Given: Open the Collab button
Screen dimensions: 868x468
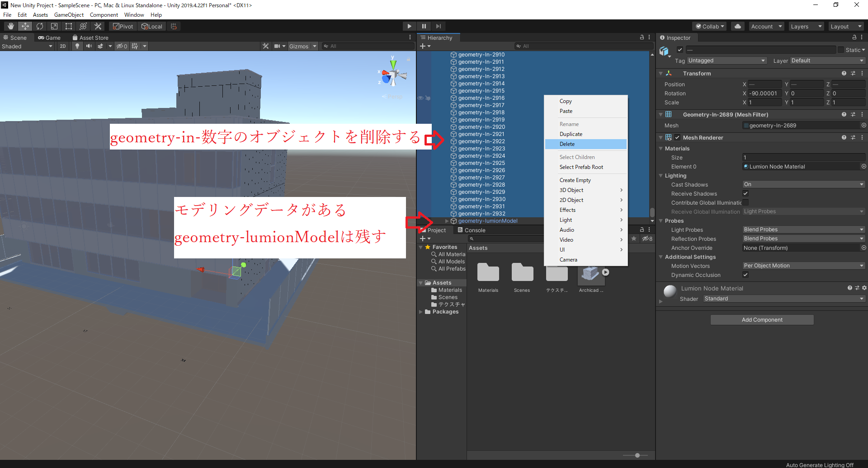Looking at the screenshot, I should pyautogui.click(x=710, y=26).
